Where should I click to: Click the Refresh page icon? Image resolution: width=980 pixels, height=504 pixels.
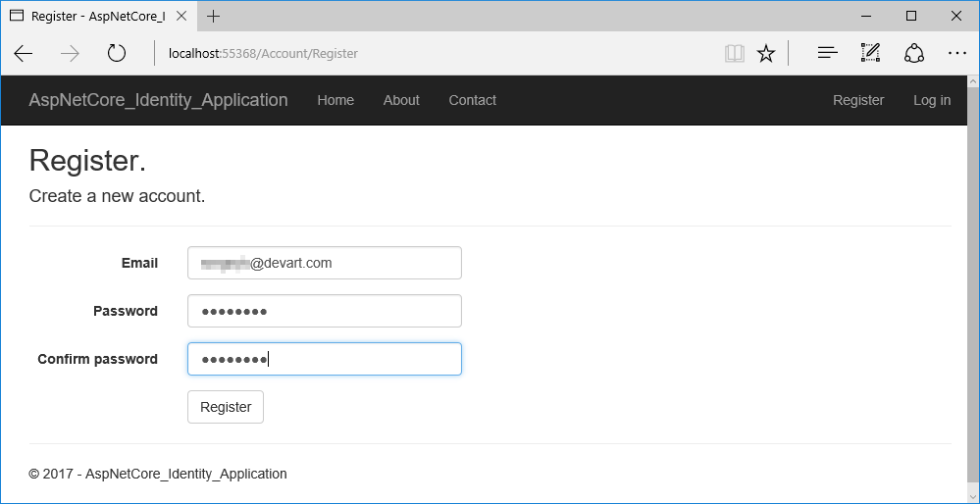(x=117, y=53)
